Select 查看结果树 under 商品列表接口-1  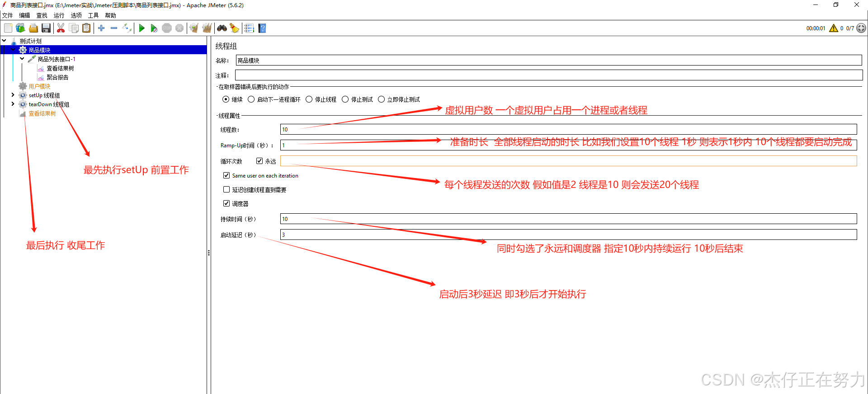60,68
